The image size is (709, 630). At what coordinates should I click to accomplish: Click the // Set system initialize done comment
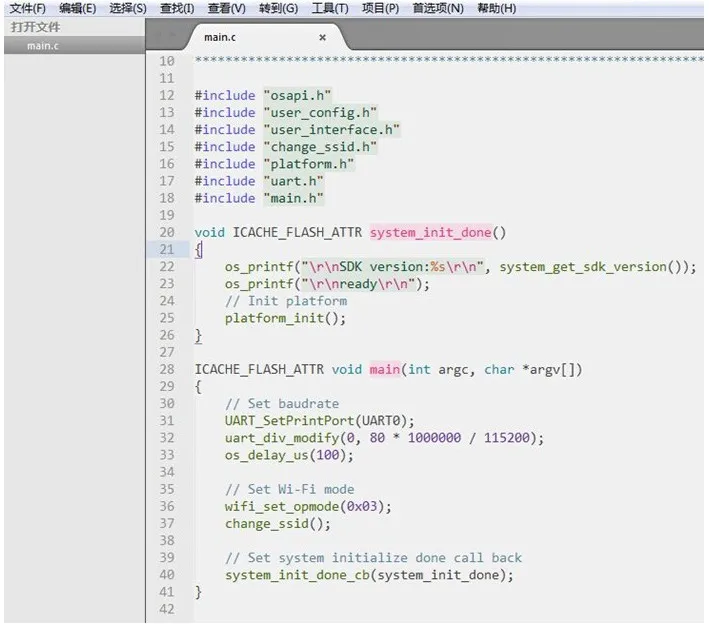pyautogui.click(x=373, y=558)
